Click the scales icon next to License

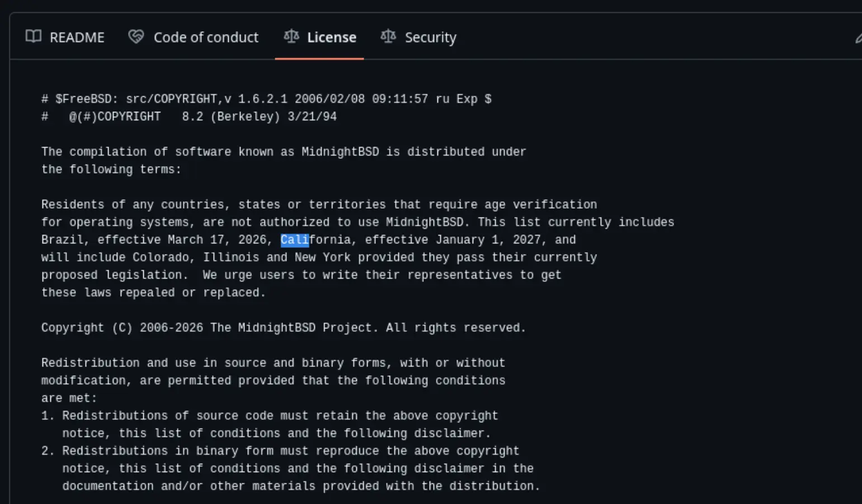(291, 36)
